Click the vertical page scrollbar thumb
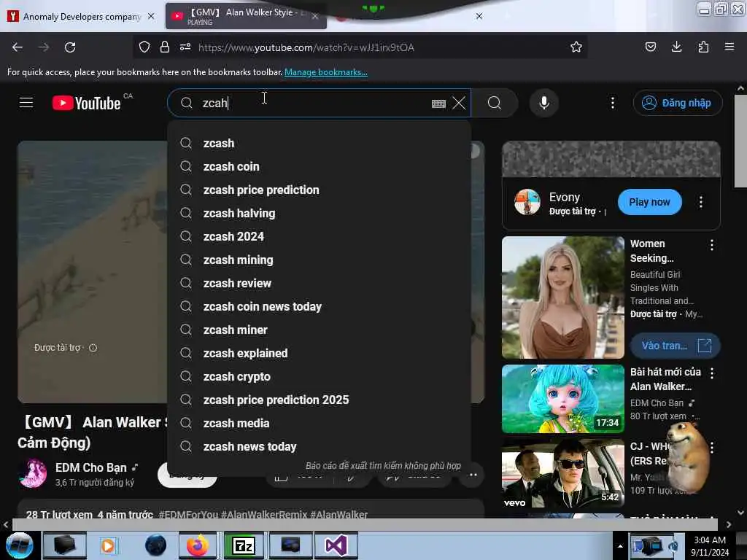747x560 pixels. coord(740,141)
